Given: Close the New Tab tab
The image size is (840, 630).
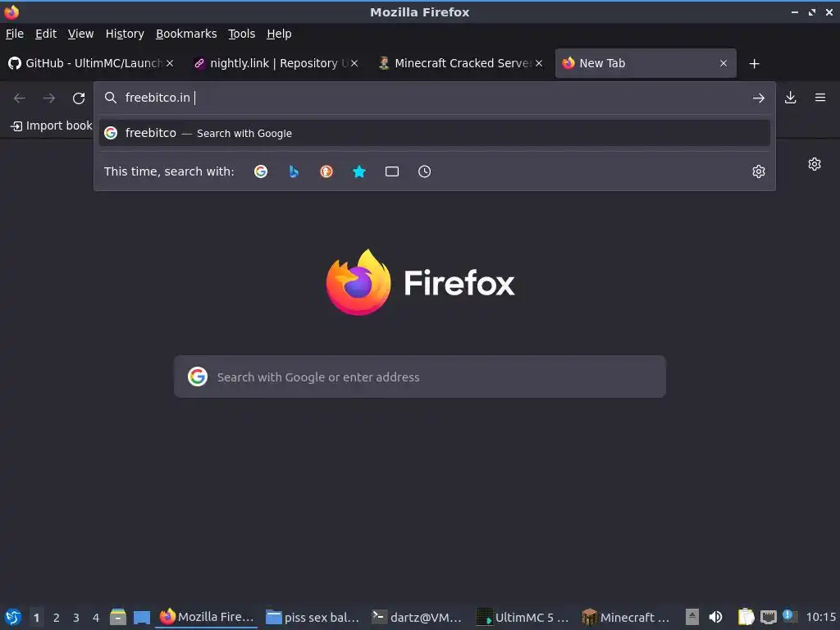Looking at the screenshot, I should click(x=724, y=63).
